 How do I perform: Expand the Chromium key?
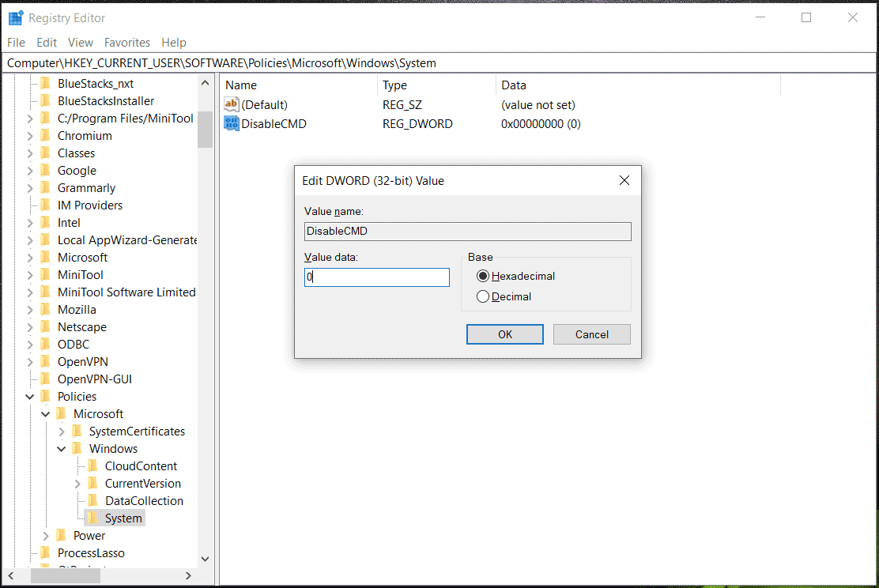pyautogui.click(x=30, y=136)
